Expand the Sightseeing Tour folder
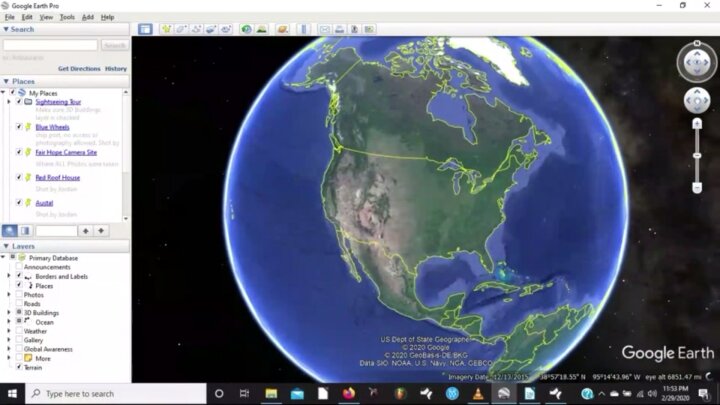The image size is (720, 405). pyautogui.click(x=9, y=101)
